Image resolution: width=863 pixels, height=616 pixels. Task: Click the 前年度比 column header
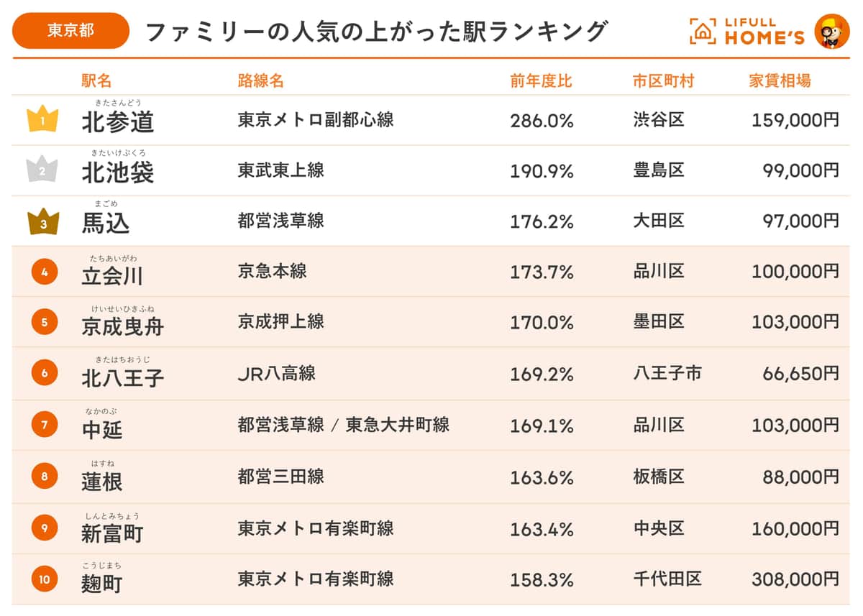pyautogui.click(x=541, y=81)
